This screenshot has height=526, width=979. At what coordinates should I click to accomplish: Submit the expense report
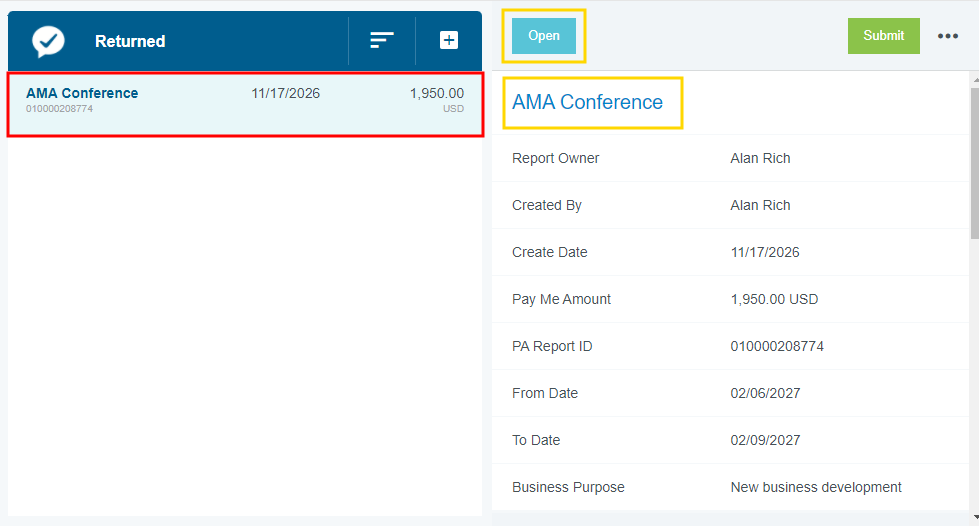pyautogui.click(x=883, y=36)
